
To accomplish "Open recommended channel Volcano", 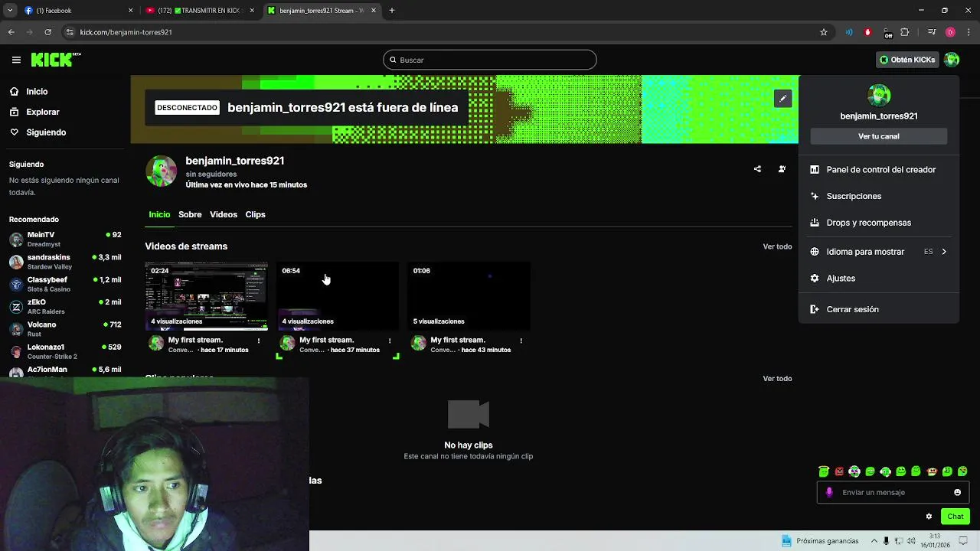I will [x=65, y=329].
